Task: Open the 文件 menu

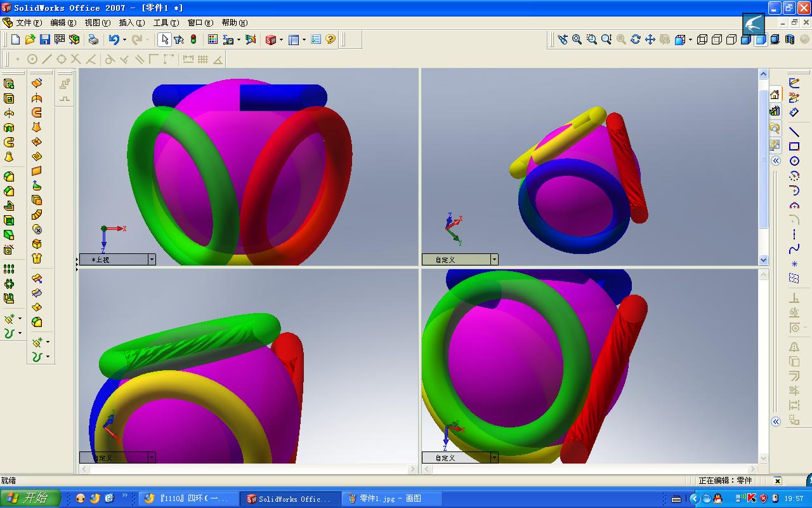Action: [x=29, y=23]
